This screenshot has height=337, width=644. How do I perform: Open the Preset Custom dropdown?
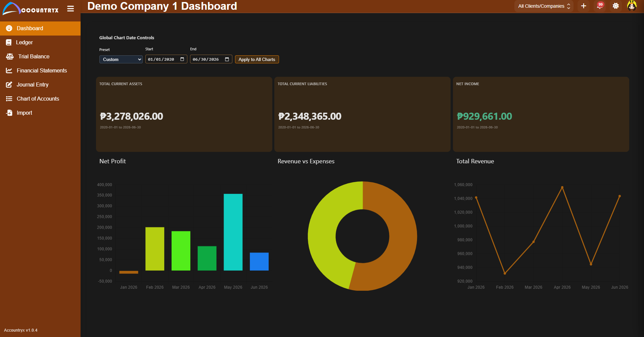[121, 59]
